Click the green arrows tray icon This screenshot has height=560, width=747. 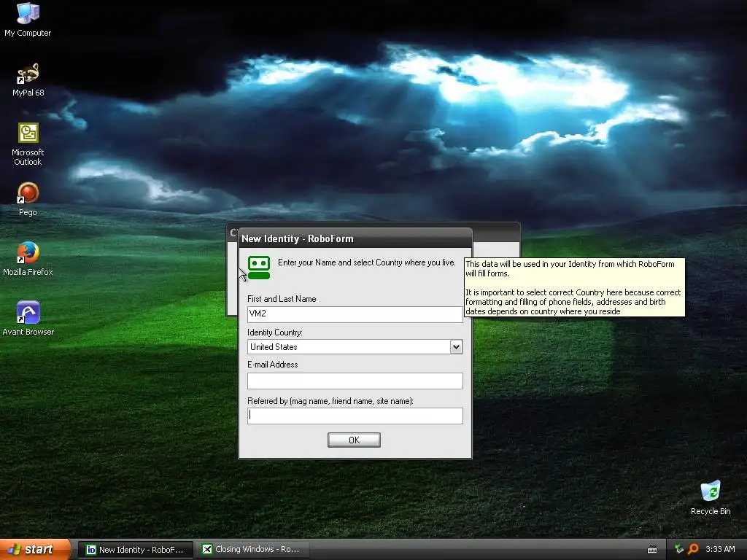tap(679, 549)
